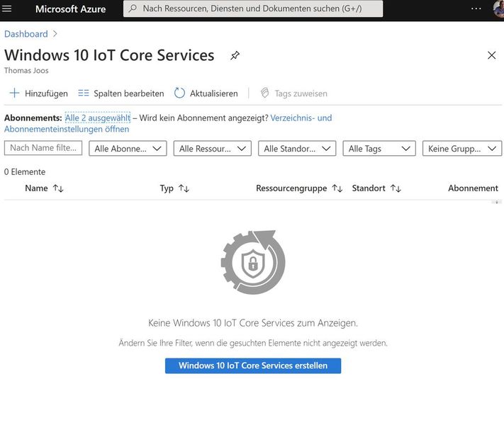The image size is (504, 425).
Task: Click the Abonnement column header
Action: pyautogui.click(x=473, y=188)
